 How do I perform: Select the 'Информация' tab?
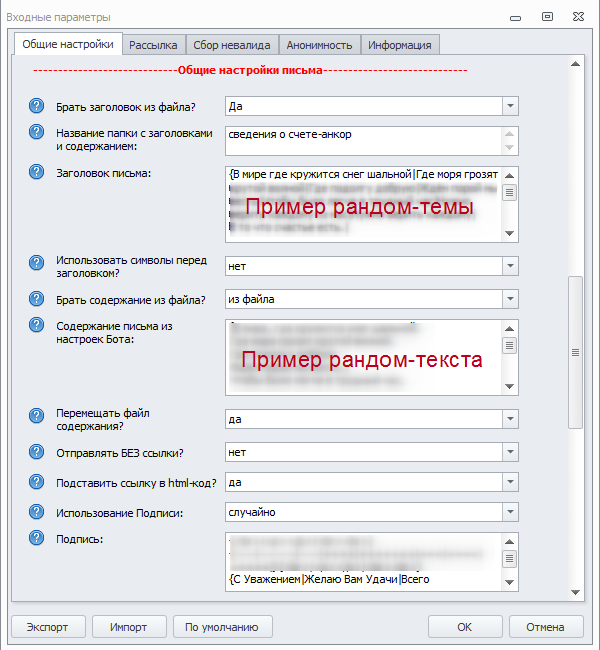tap(400, 45)
